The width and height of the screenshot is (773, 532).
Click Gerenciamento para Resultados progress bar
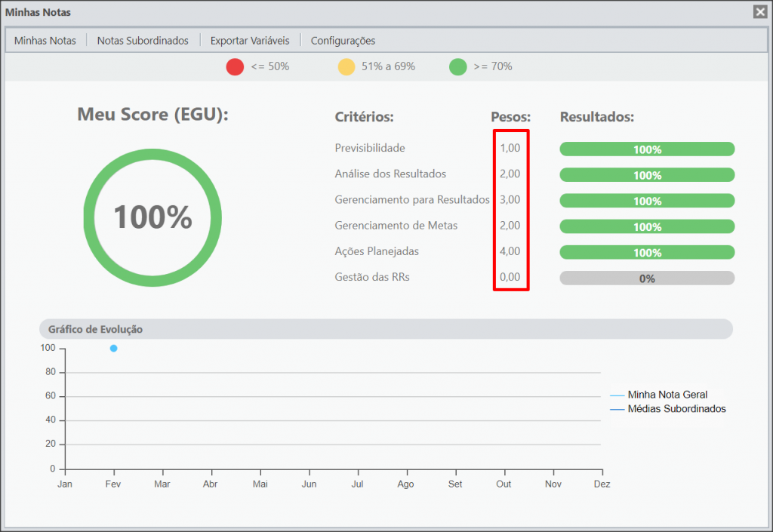[647, 201]
